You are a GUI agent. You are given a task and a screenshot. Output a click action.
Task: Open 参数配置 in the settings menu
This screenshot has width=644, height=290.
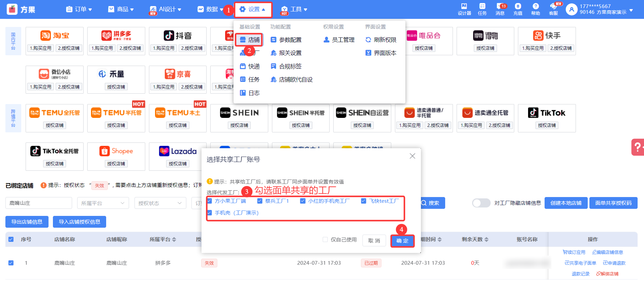click(286, 40)
